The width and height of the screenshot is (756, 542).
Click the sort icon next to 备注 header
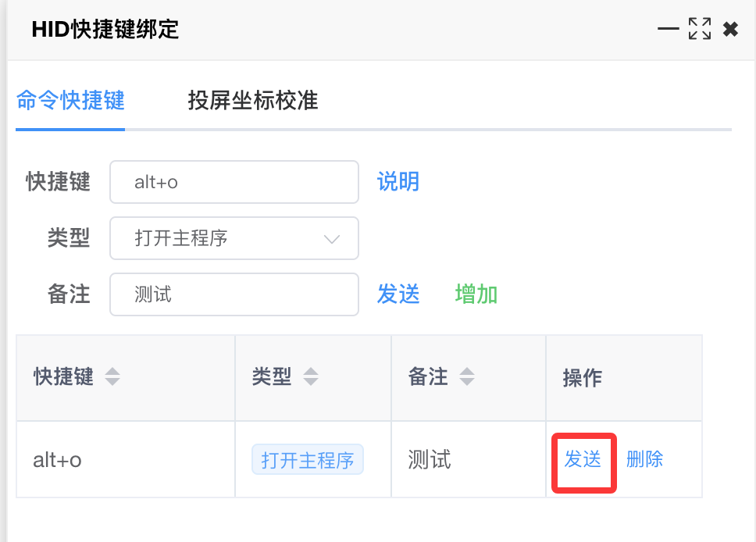[467, 378]
